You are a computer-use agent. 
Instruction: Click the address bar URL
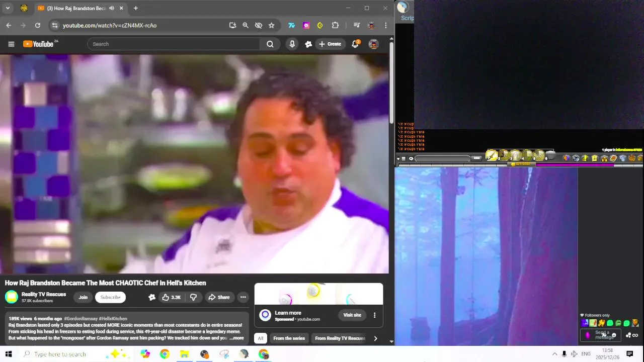[110, 25]
